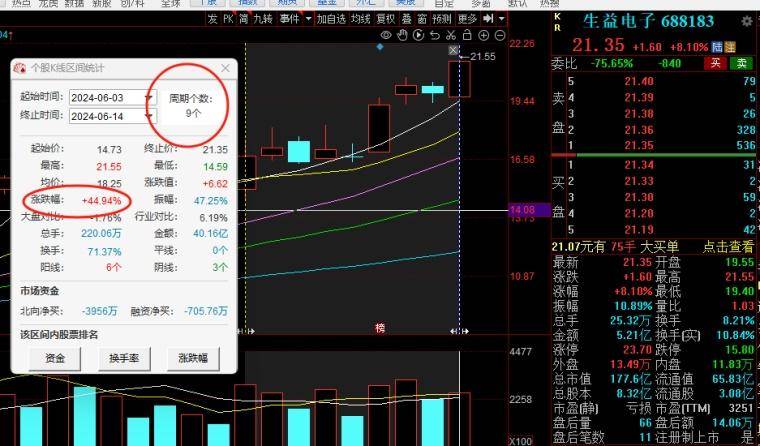760x446 pixels.
Task: Click the 点击查看 link
Action: click(728, 247)
